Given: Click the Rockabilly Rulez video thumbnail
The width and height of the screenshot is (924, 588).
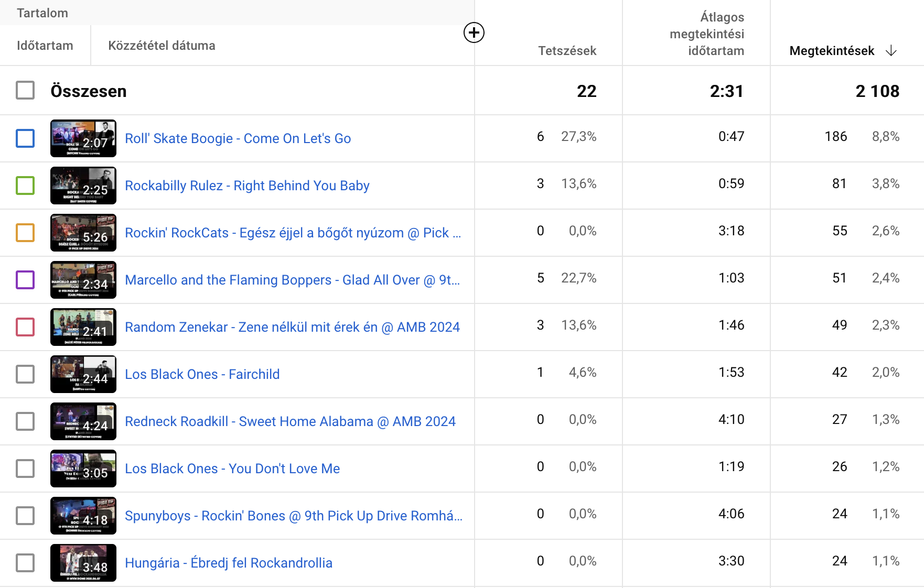Looking at the screenshot, I should 83,186.
